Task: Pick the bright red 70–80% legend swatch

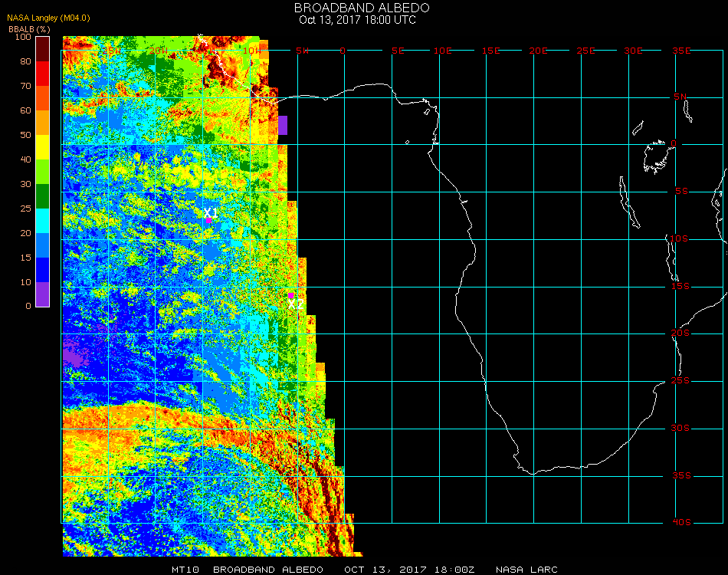Action: 43,74
